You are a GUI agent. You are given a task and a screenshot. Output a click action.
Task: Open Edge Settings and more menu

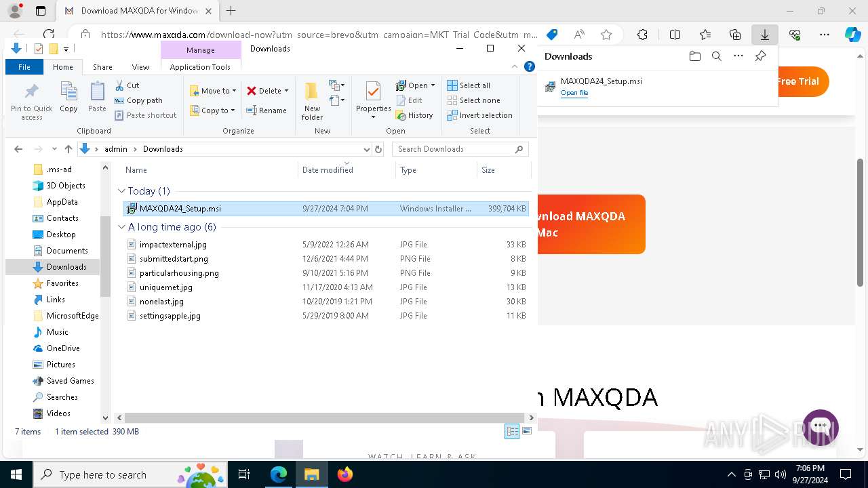click(825, 35)
